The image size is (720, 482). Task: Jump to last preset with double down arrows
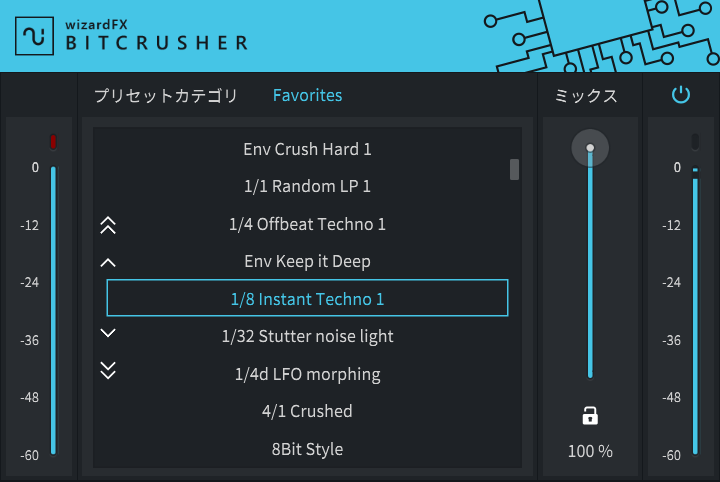pyautogui.click(x=108, y=370)
